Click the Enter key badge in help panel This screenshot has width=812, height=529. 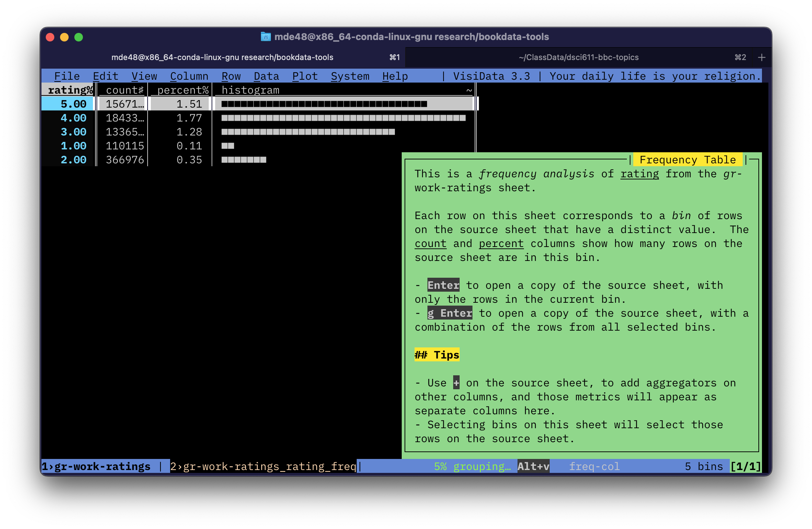(443, 285)
